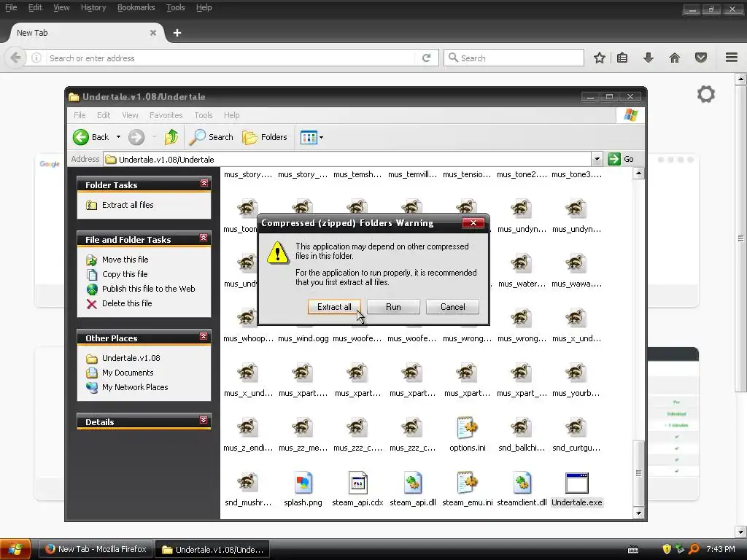Expand the Details panel

tap(204, 420)
